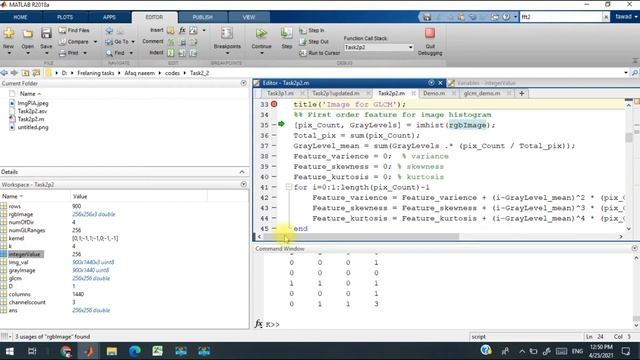Click the taskbar clock and date

(601, 351)
